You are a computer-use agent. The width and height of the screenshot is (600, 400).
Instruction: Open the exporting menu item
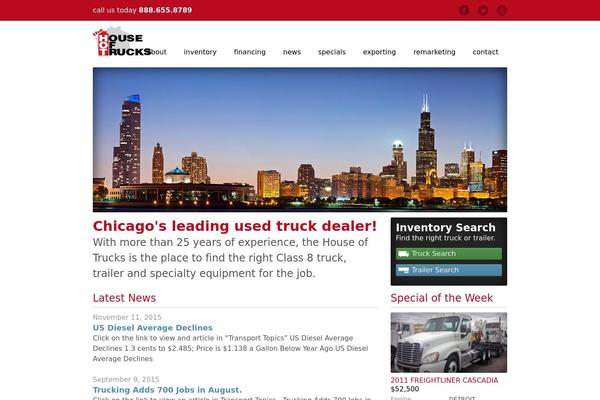[x=379, y=52]
